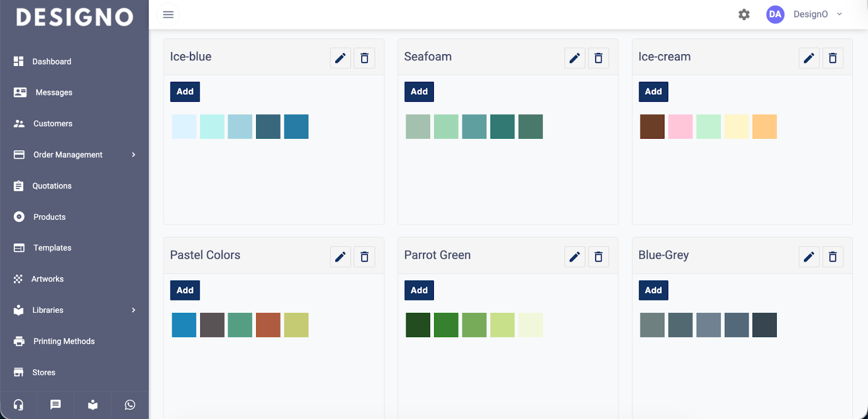Click Add in Pastel Colors palette

click(x=185, y=291)
